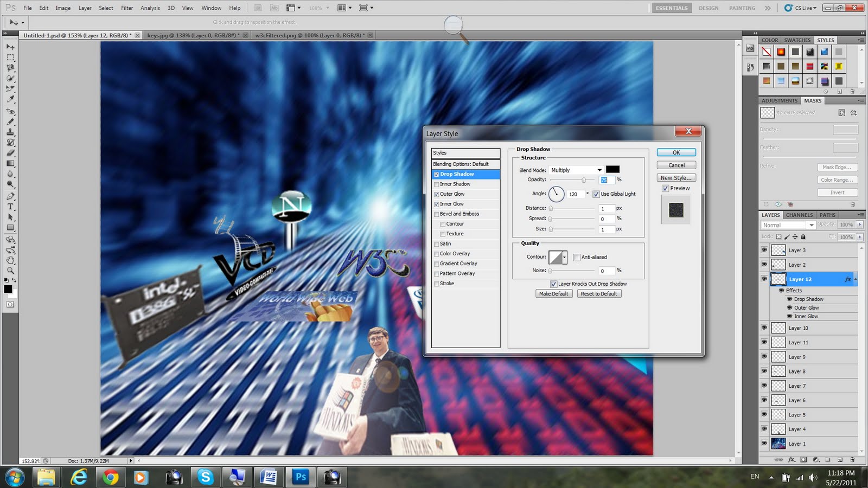868x488 pixels.
Task: Select the Brush tool
Action: (10, 122)
